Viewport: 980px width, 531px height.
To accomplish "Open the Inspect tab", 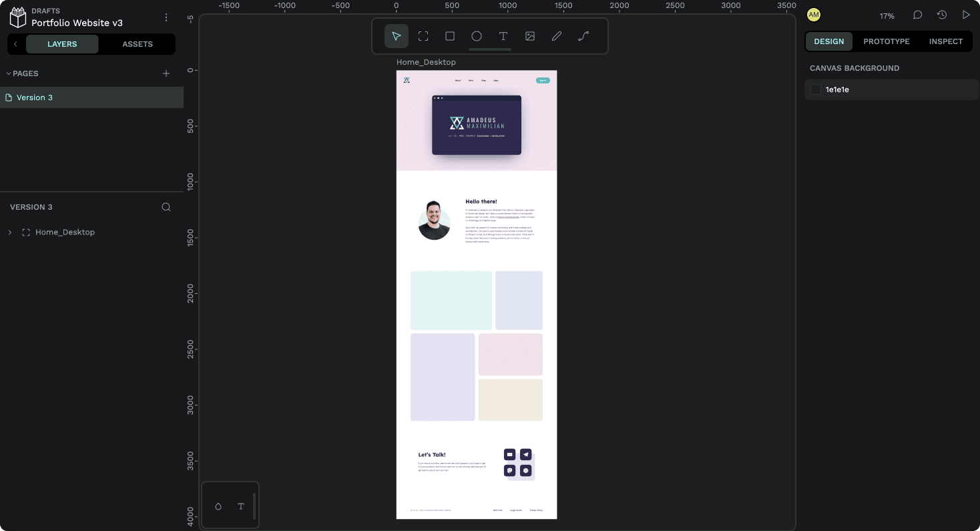I will 945,41.
